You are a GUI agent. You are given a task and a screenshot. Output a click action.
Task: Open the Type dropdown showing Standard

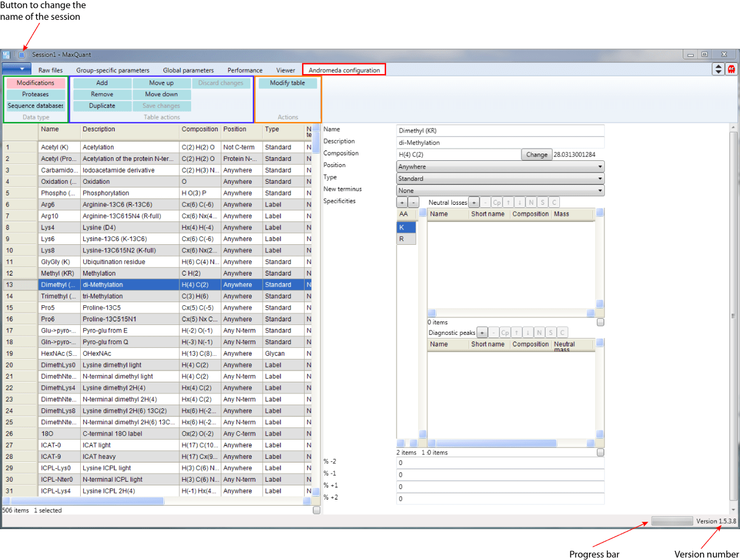500,178
